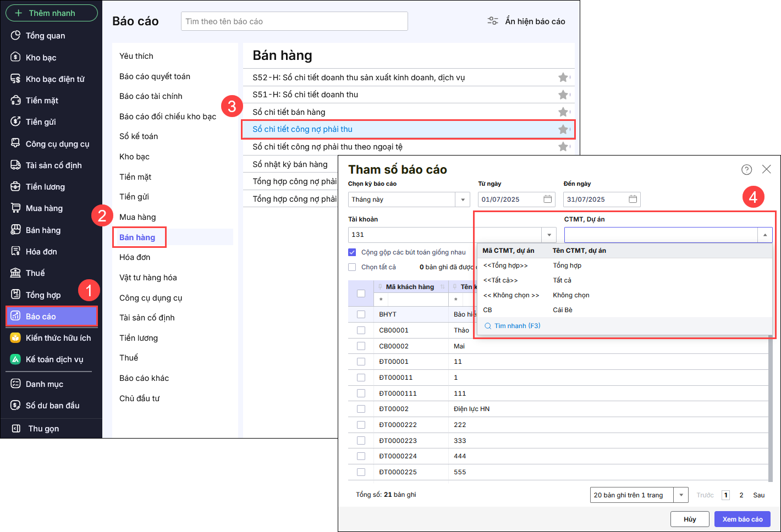Close the Tham số báo cáo dialog
781x532 pixels.
pos(766,169)
